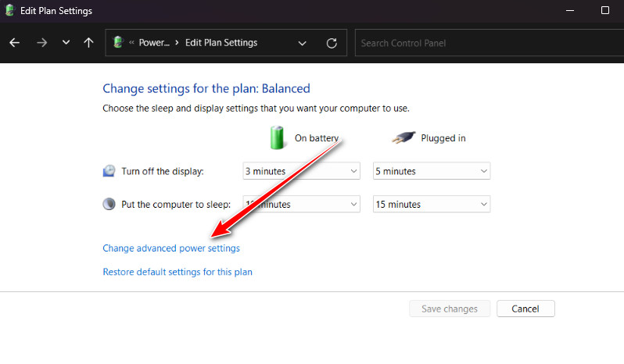Click the 'Put the computer to sleep:' label
This screenshot has width=624, height=364.
coord(176,204)
